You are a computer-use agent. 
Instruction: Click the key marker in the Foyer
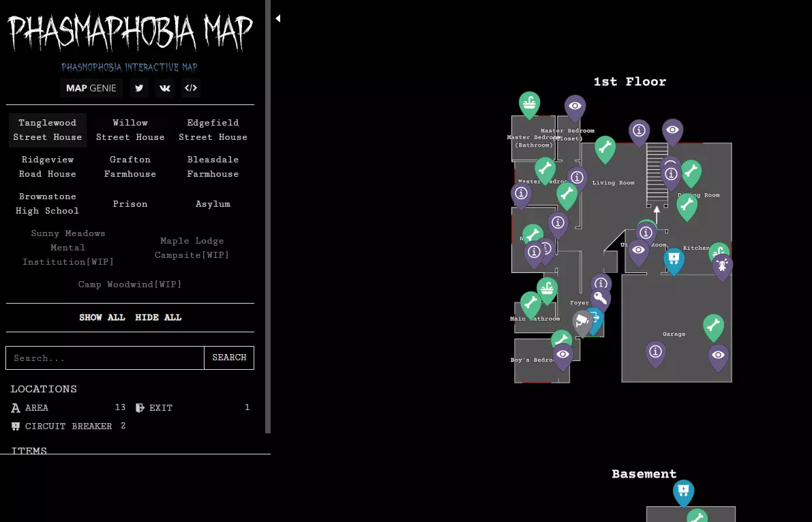click(x=600, y=300)
